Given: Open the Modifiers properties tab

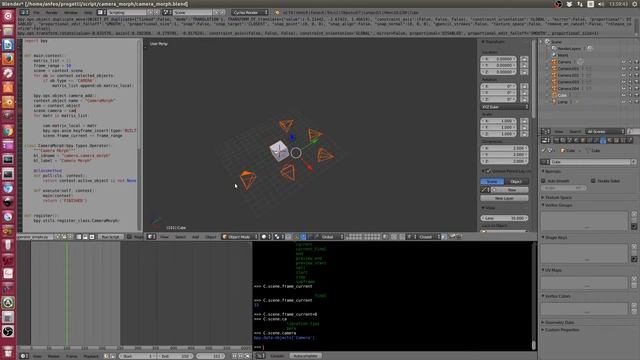Looking at the screenshot, I should tap(596, 140).
